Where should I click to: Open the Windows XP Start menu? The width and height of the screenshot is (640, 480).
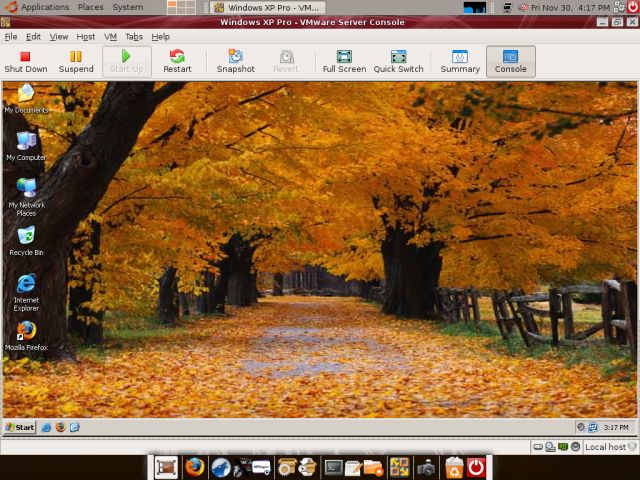click(20, 427)
